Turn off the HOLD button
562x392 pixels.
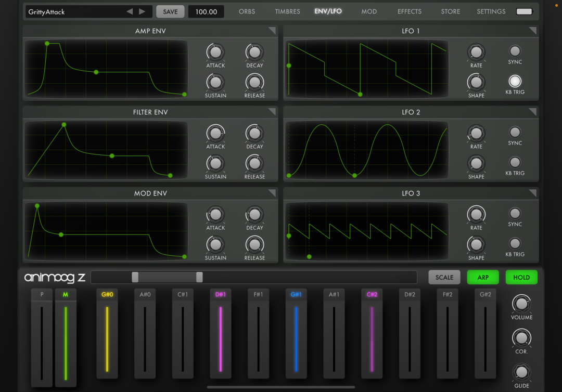(521, 278)
